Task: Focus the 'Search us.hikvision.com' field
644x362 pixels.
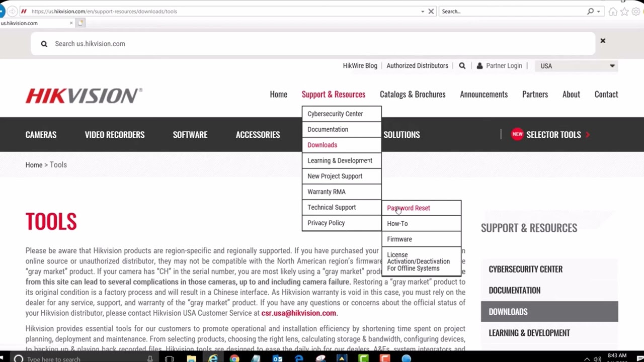Action: pos(312,44)
